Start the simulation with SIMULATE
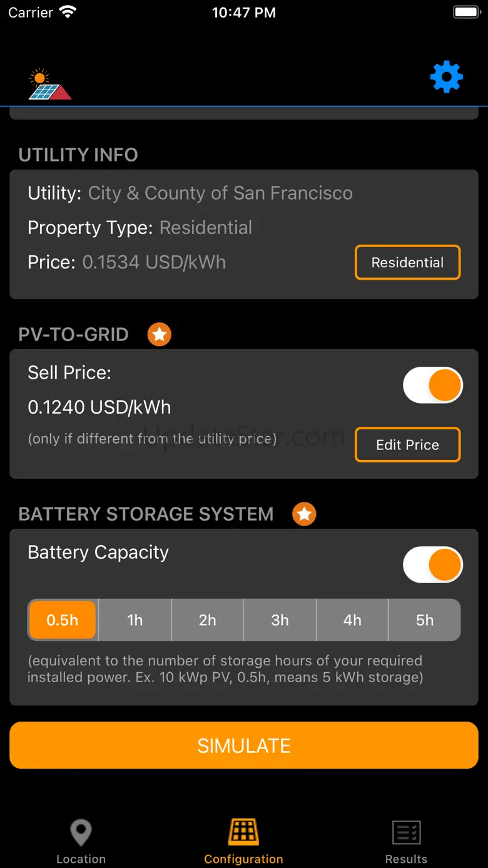 244,745
